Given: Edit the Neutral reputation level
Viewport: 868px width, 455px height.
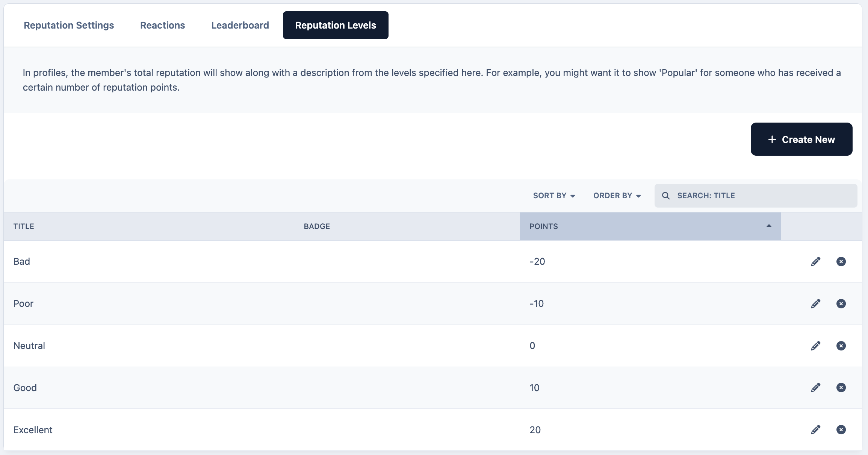Looking at the screenshot, I should click(x=815, y=346).
